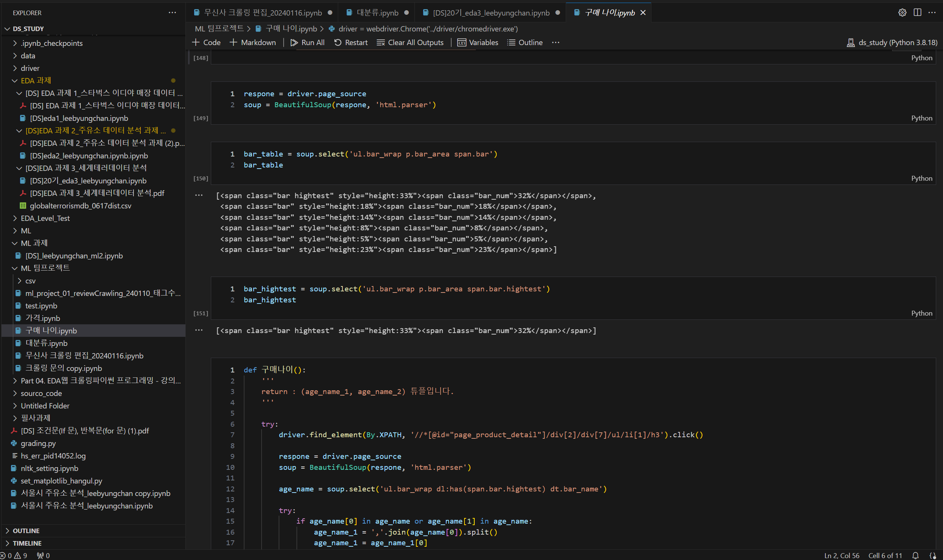Add a new Code cell
The width and height of the screenshot is (943, 560).
click(x=206, y=42)
